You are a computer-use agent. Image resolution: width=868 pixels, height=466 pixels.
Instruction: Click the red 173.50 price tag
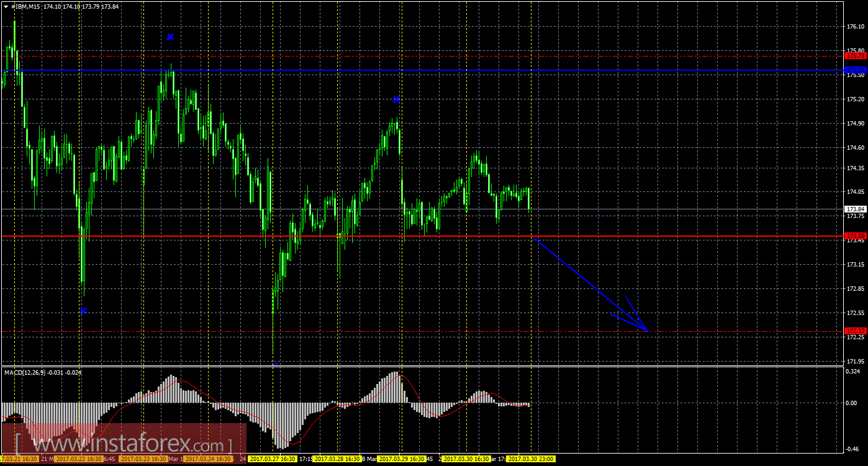click(x=856, y=236)
